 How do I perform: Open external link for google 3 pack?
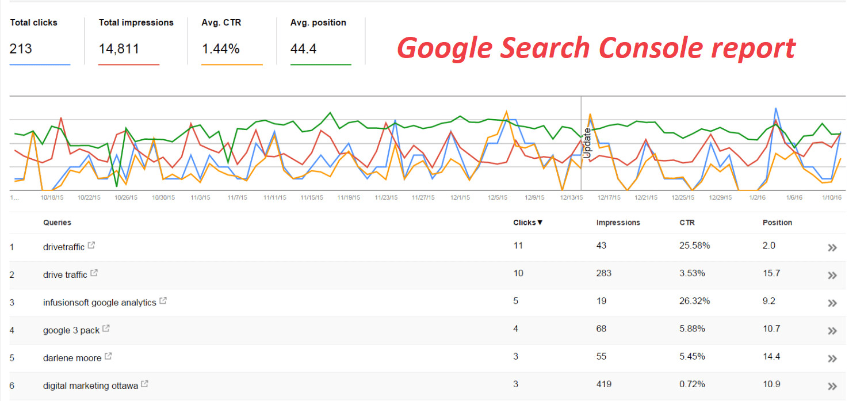[106, 327]
